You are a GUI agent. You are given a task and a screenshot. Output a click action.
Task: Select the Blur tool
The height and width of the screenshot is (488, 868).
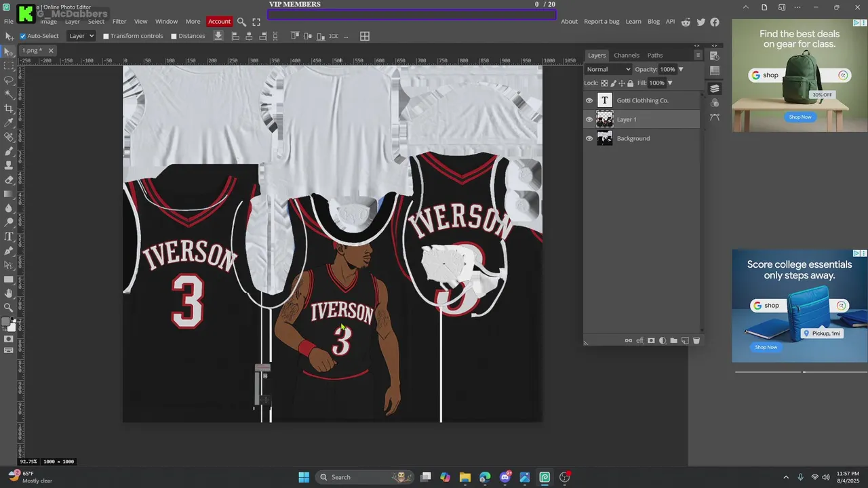[x=9, y=208]
